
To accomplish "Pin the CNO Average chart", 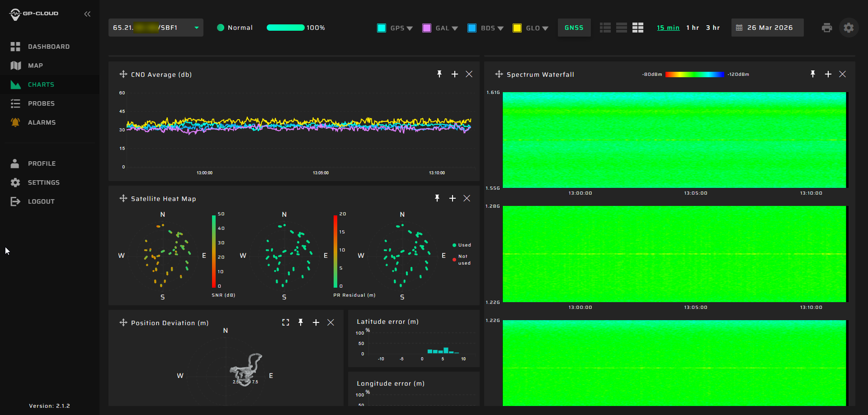I will click(x=439, y=74).
